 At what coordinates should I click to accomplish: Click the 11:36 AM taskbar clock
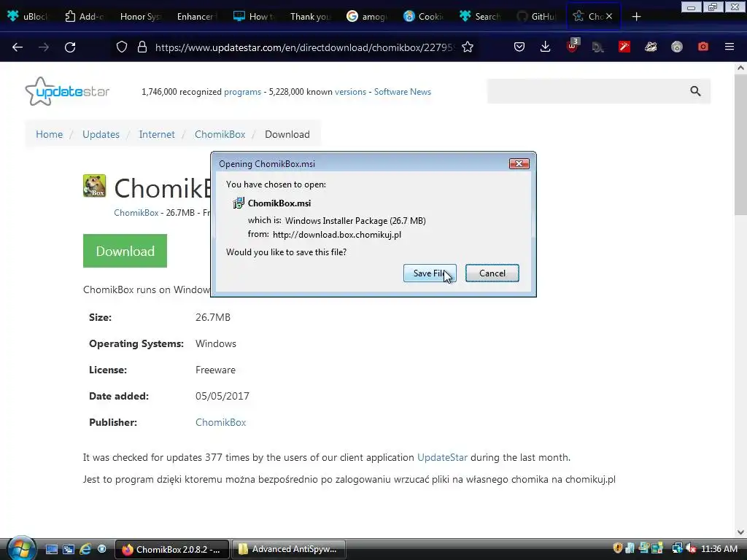[719, 548]
